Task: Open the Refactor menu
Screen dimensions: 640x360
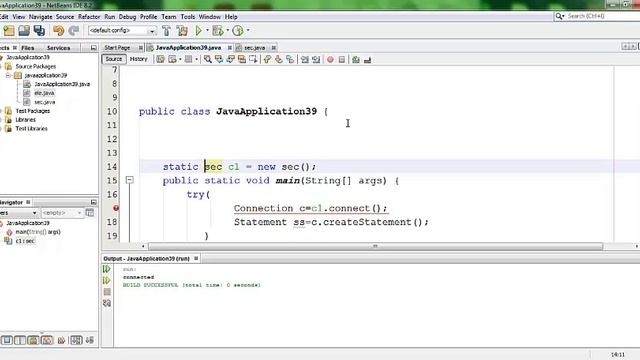Action: (x=89, y=17)
